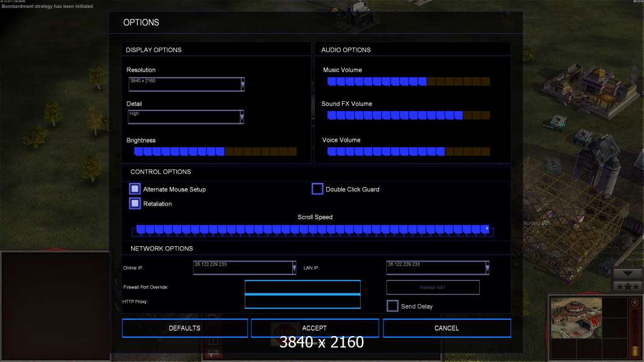The height and width of the screenshot is (362, 644).
Task: Click the Refresh NAT button
Action: tap(433, 287)
